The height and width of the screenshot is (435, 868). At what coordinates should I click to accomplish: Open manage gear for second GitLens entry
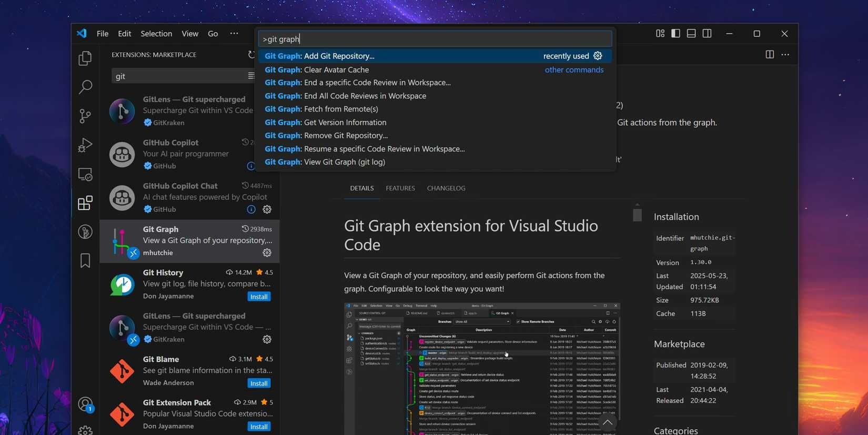267,339
